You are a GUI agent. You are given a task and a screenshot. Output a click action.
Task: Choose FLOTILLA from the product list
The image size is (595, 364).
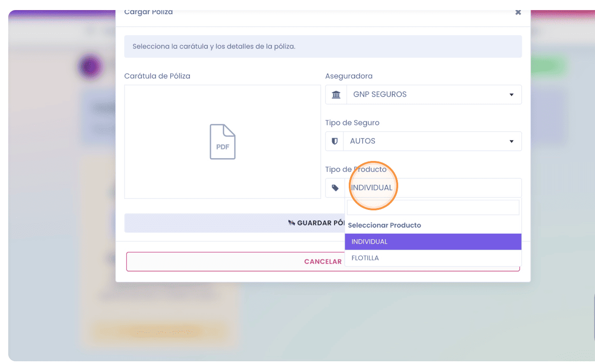[433, 258]
